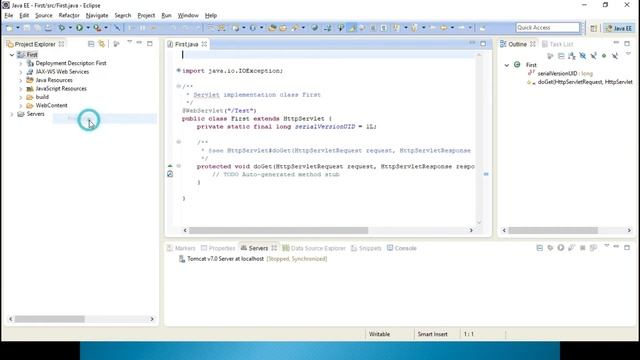Open the Source menu
640x360 pixels.
click(44, 16)
